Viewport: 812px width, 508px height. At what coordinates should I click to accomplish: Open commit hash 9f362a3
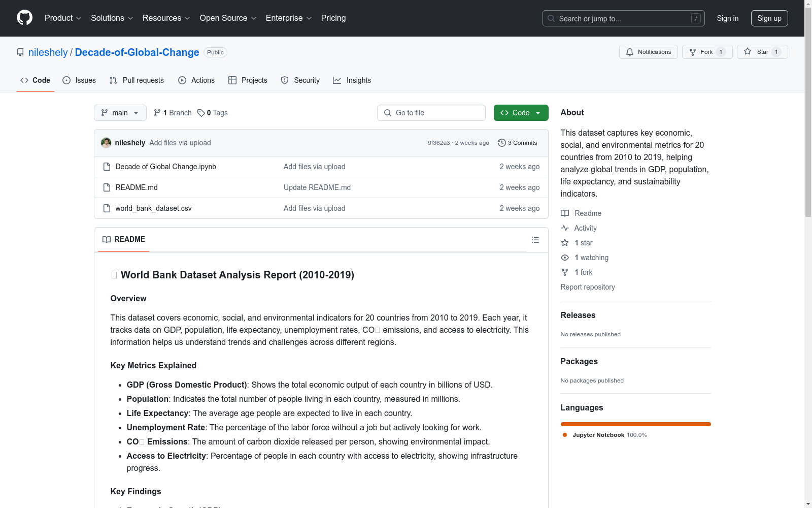point(439,143)
